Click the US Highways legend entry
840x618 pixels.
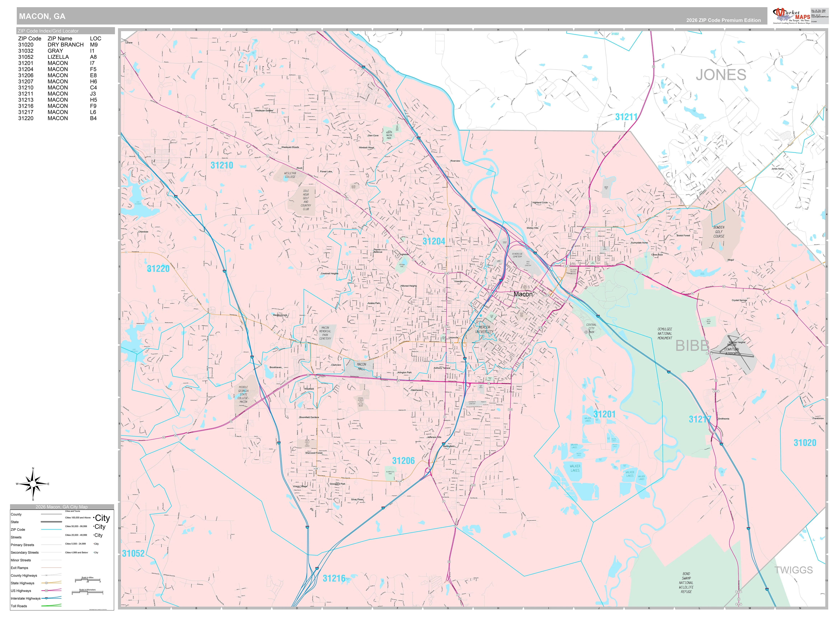36,591
